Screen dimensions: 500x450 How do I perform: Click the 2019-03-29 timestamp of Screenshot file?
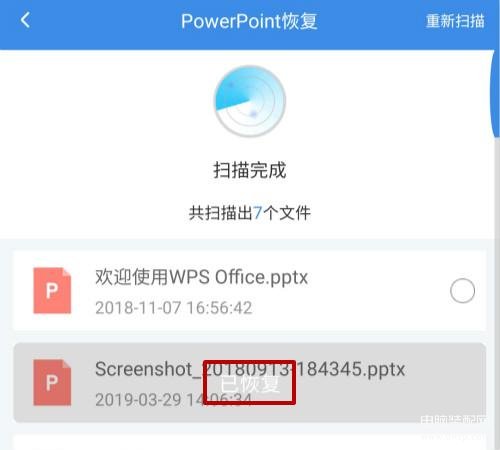(174, 400)
